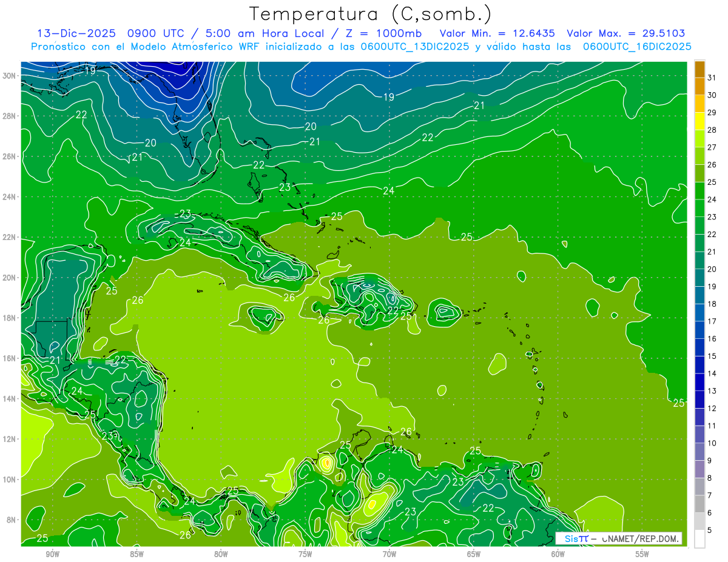728x562 pixels.
Task: Click the '12N' latitude axis label
Action: [9, 439]
